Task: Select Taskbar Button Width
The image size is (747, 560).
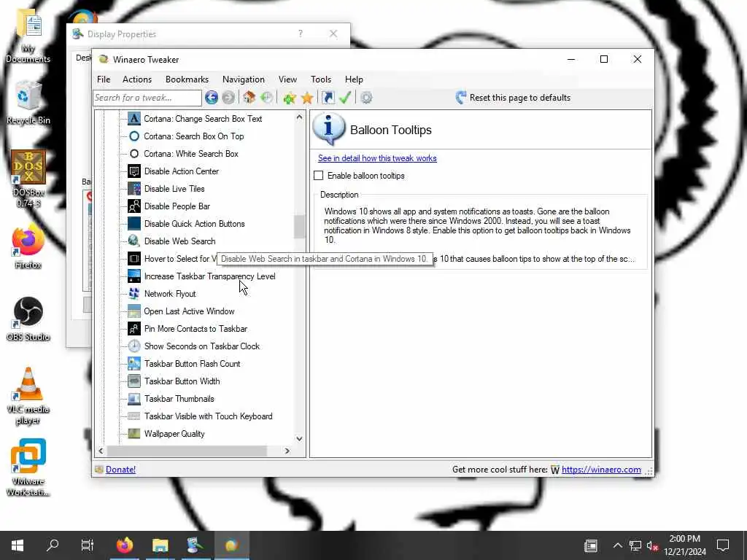Action: [x=182, y=381]
